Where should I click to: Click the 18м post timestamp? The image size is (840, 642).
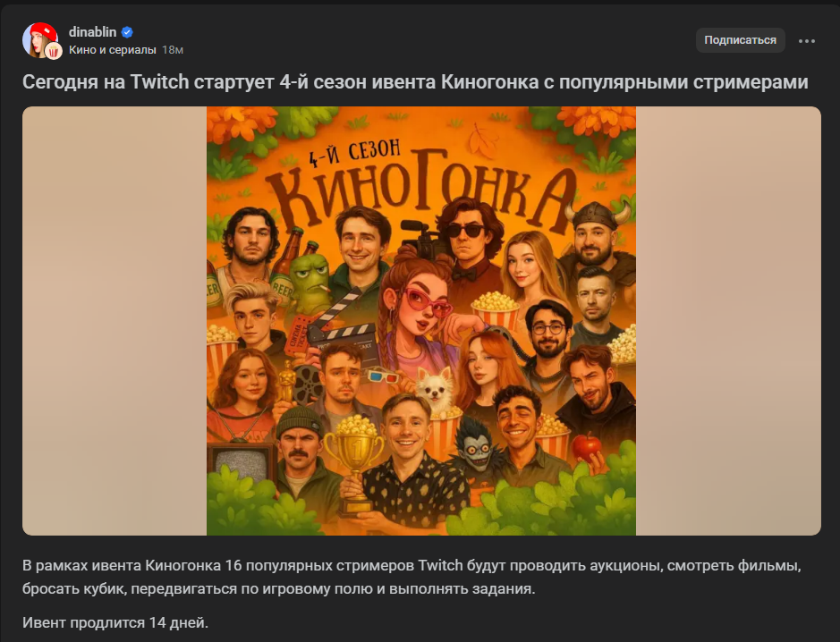(173, 50)
